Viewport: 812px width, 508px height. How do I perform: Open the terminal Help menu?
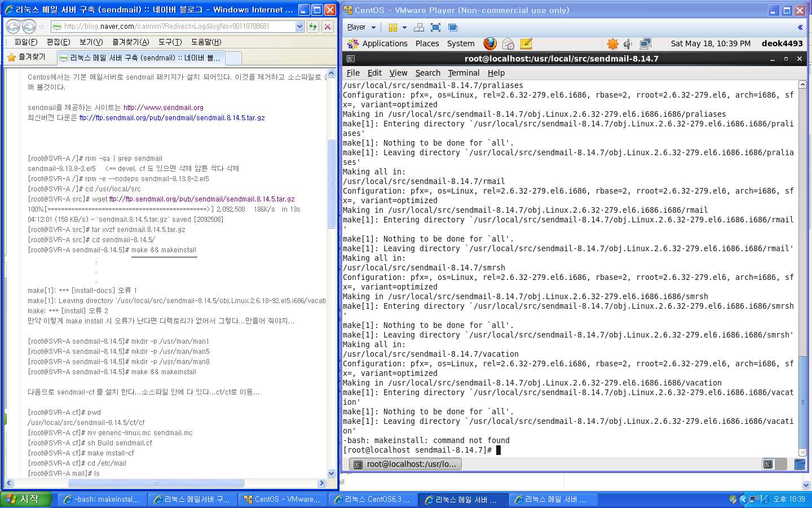coord(496,73)
